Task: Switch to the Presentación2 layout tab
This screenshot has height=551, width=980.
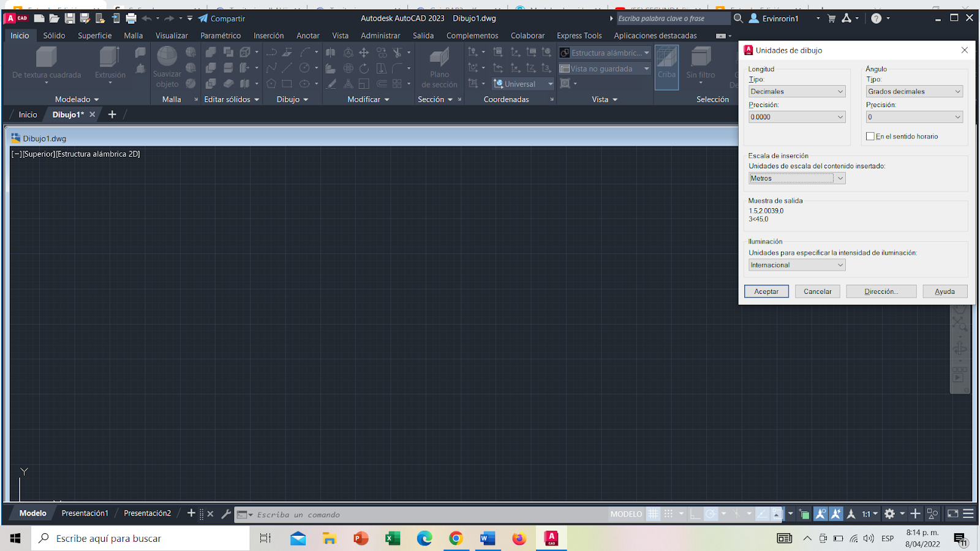Action: pos(148,513)
